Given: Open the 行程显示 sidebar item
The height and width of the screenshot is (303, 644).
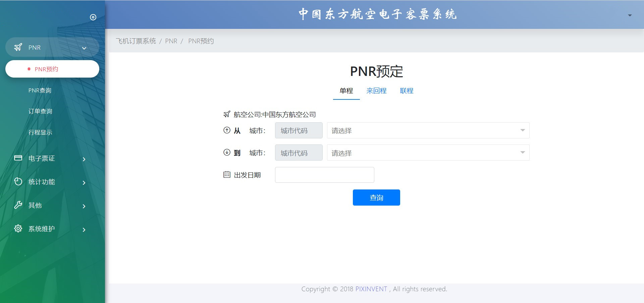Looking at the screenshot, I should [x=40, y=132].
